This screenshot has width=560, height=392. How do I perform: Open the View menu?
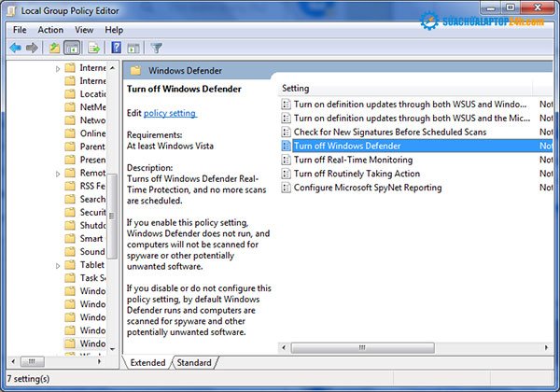pyautogui.click(x=84, y=30)
